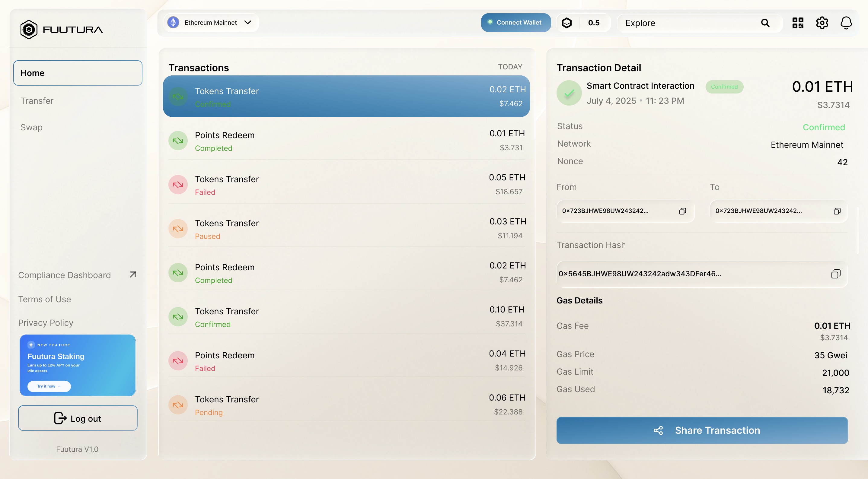
Task: Click the external arrow beside Compliance Dashboard
Action: pyautogui.click(x=133, y=274)
